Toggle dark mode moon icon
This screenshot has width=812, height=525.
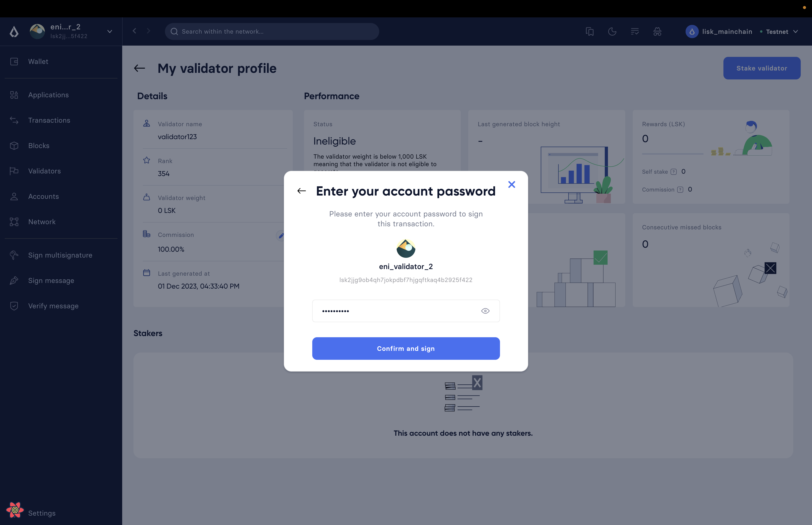click(x=612, y=32)
